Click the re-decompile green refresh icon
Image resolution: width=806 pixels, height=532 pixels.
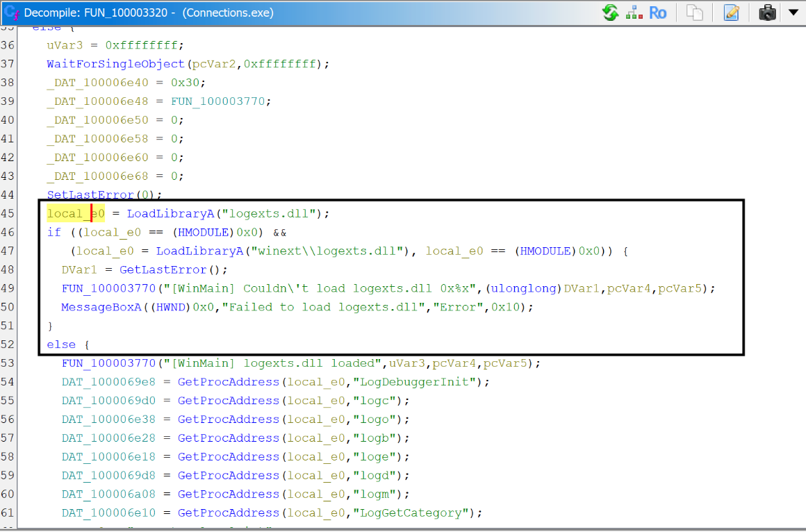[610, 13]
